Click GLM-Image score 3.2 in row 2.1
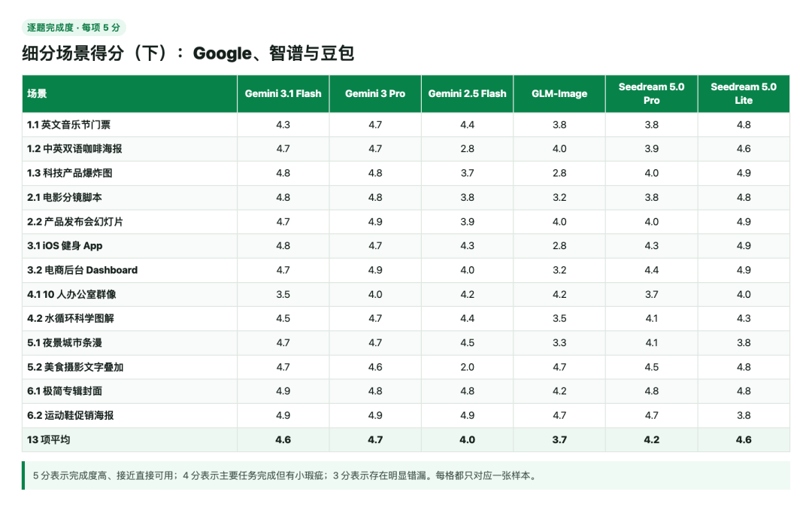Viewport: 812px width, 519px height. click(x=559, y=197)
